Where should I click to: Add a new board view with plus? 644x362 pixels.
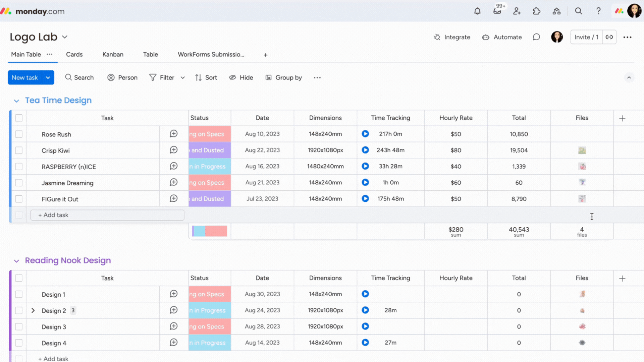[x=266, y=55]
